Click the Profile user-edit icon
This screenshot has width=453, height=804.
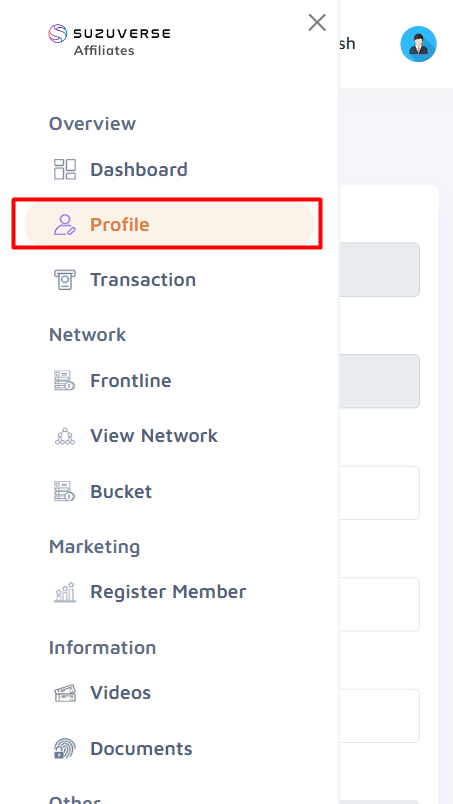(65, 225)
